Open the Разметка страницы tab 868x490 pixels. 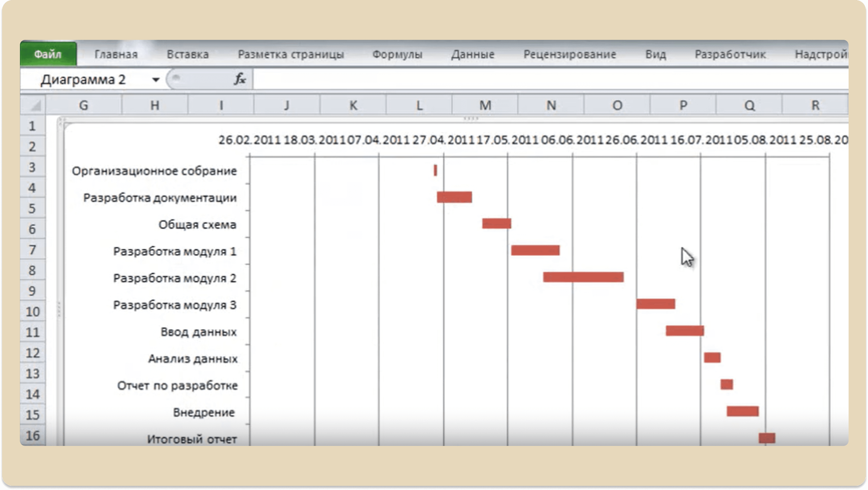(291, 54)
